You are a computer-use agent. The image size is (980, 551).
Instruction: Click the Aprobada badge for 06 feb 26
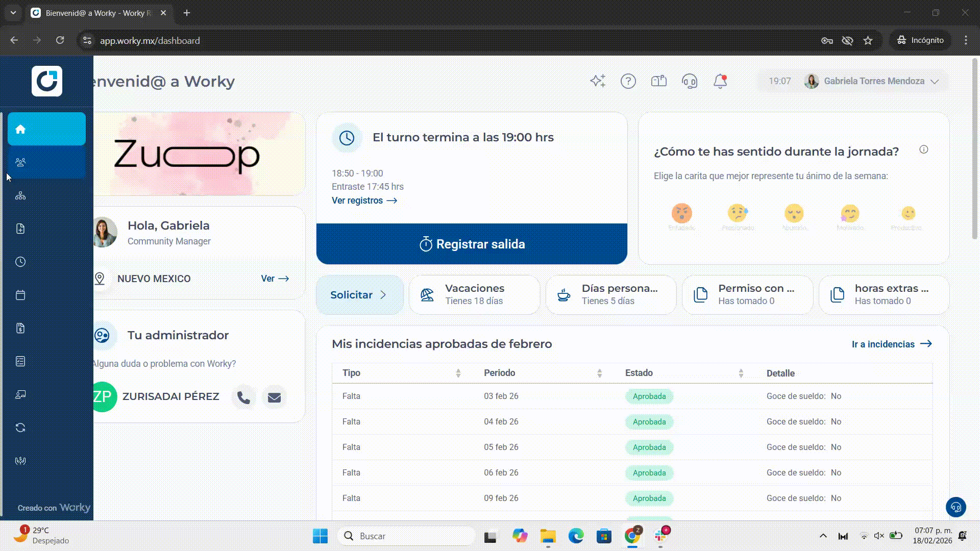[649, 473]
